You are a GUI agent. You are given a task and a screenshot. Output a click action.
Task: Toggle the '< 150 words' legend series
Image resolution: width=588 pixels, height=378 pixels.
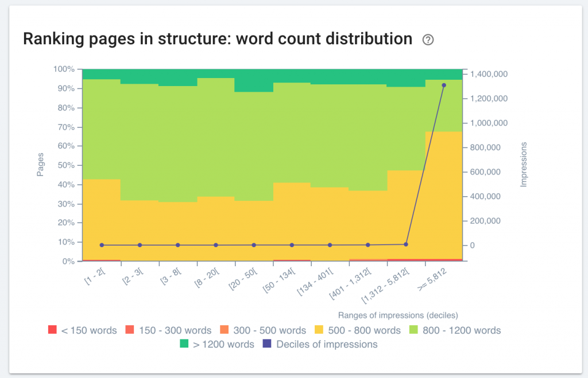(x=82, y=330)
